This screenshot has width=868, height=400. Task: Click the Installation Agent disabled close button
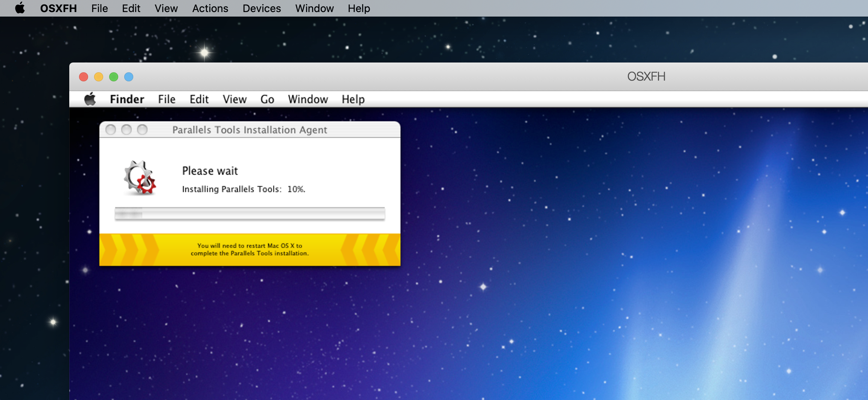coord(111,130)
